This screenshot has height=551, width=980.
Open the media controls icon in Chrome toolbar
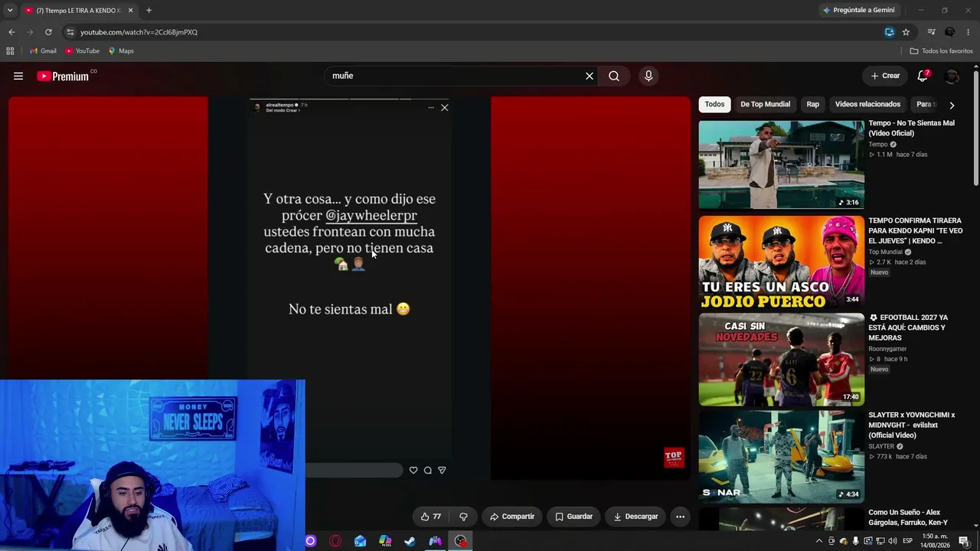point(931,32)
